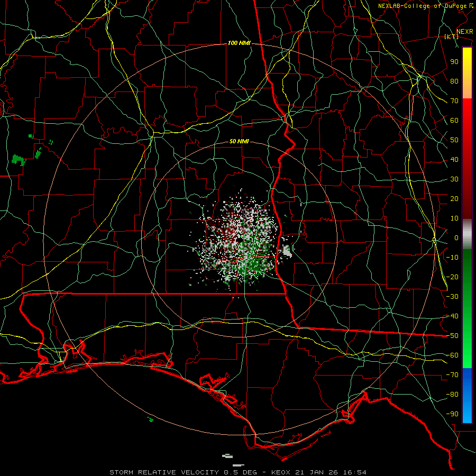Click the NEXLAB-College of DuPage credit text
476x476 pixels.
click(423, 6)
